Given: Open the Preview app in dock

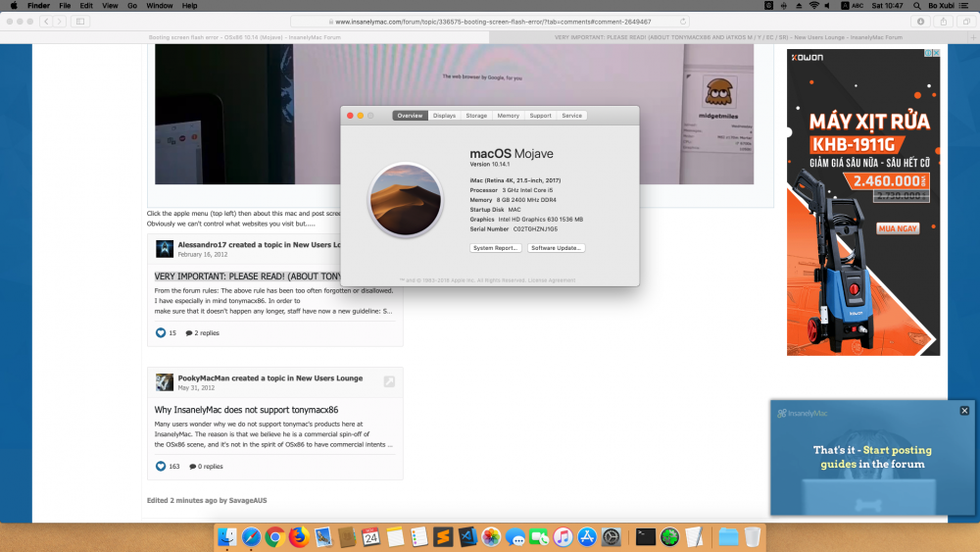Looking at the screenshot, I should (323, 537).
